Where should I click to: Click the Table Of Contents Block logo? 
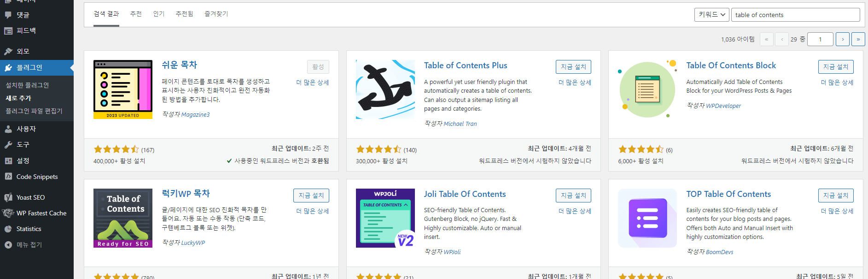[x=647, y=89]
